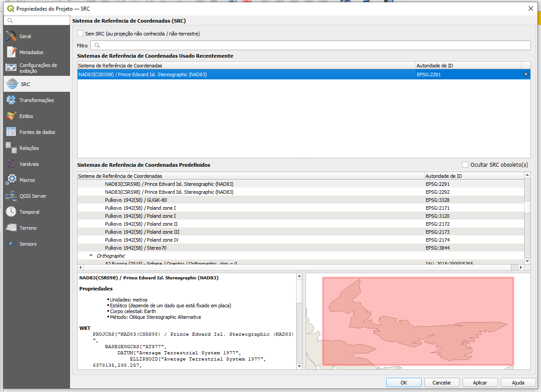Select Pulkovo 1942(58) / Stereo70 row
The image size is (541, 392).
[x=136, y=248]
